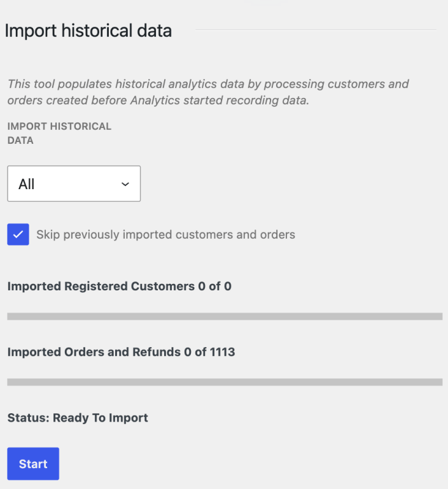The image size is (448, 489).
Task: Click the Imported Orders and Refunds 0 of 1113 label
Action: 122,352
